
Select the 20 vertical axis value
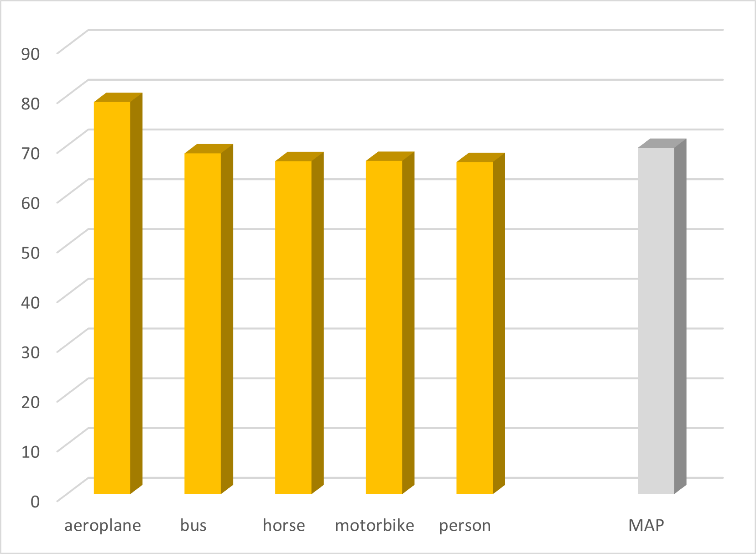31,402
